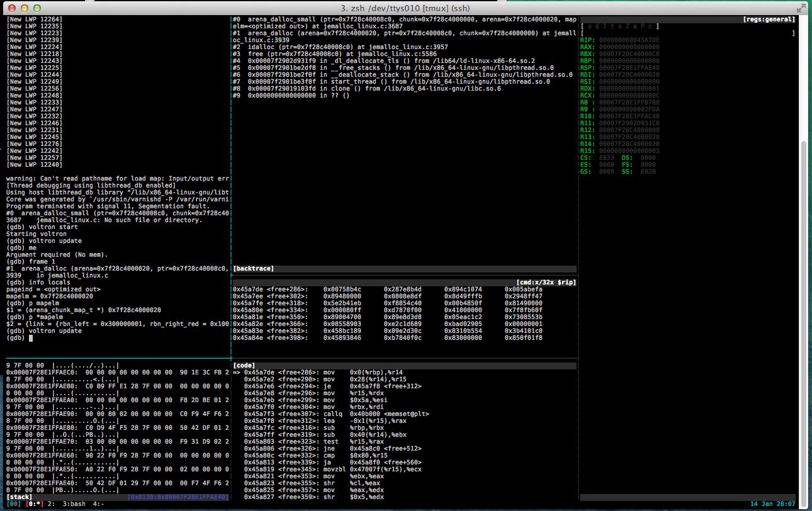Click the '(gdb) voltron start' command line
Screen dimensions: 812x511
(42, 227)
